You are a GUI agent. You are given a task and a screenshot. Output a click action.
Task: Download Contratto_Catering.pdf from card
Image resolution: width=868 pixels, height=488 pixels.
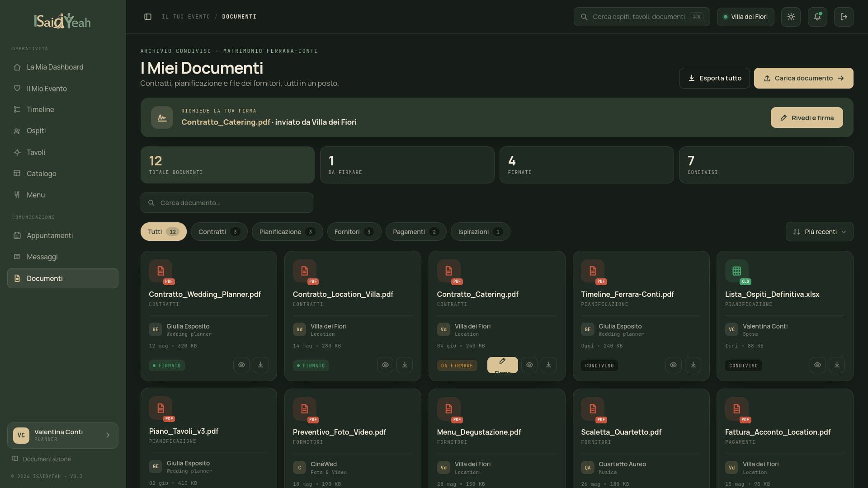[x=549, y=365]
